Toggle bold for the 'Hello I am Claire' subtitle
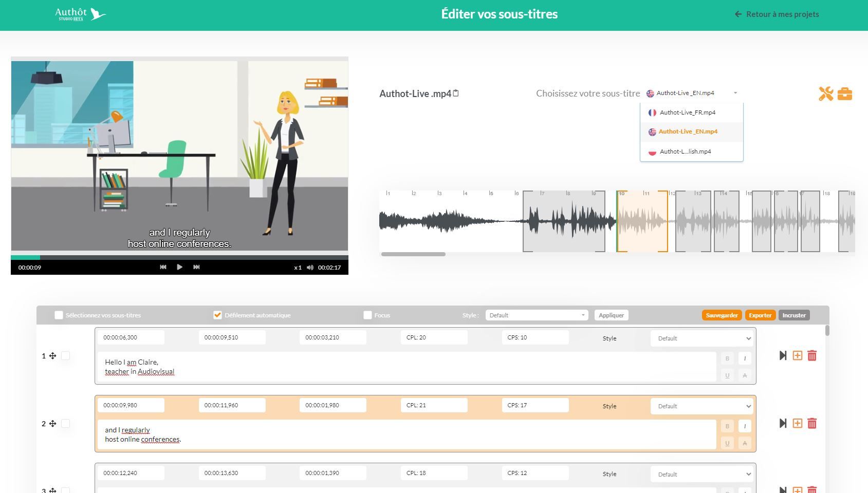Image resolution: width=868 pixels, height=493 pixels. tap(727, 358)
